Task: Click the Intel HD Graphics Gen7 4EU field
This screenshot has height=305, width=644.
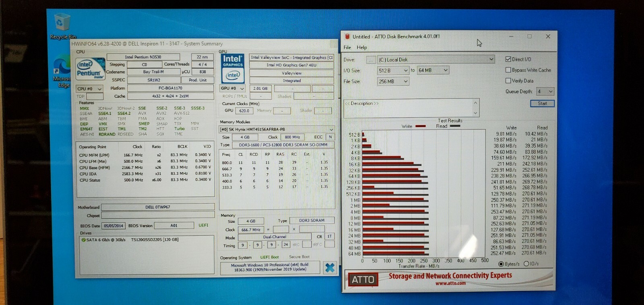Action: (x=291, y=65)
